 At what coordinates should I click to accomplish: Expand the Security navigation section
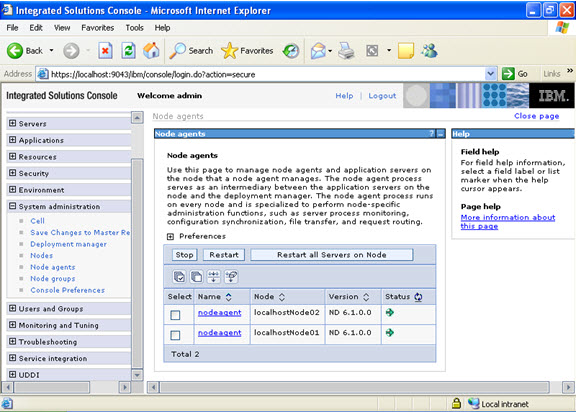tap(13, 173)
